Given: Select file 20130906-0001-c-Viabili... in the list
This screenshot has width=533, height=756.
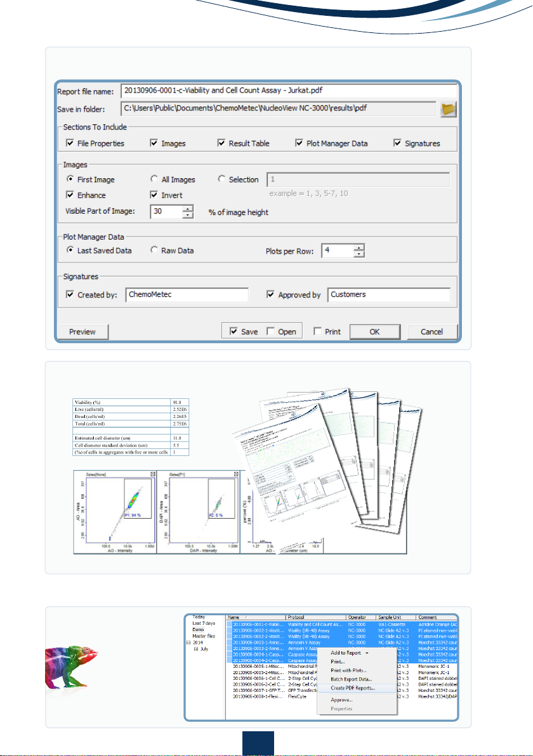Looking at the screenshot, I should pos(258,624).
